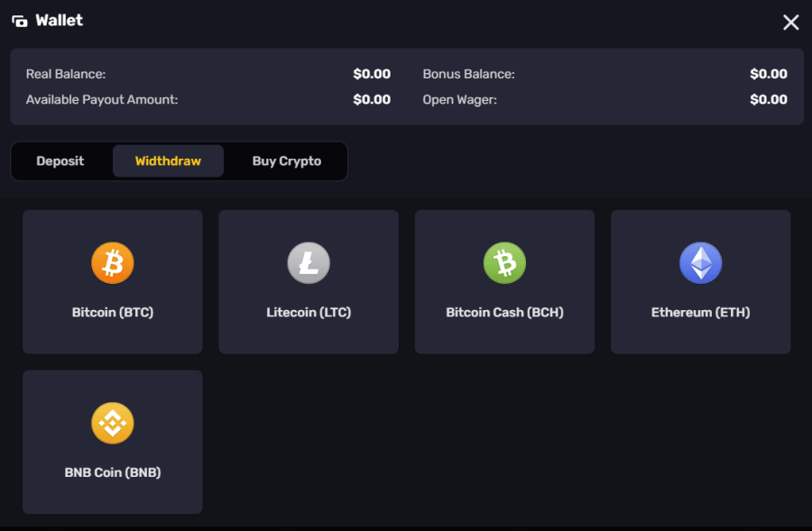Click the Available Payout Amount label
Image resolution: width=812 pixels, height=531 pixels.
[102, 99]
